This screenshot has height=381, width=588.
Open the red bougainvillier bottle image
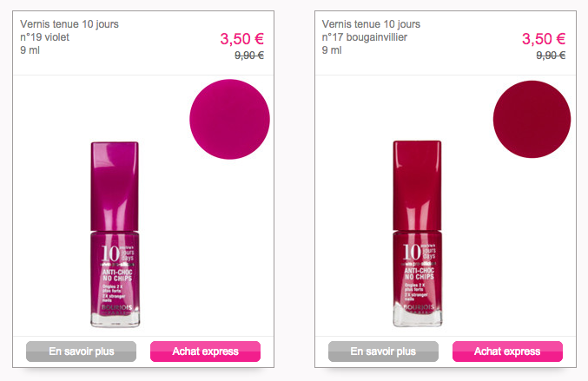point(417,233)
